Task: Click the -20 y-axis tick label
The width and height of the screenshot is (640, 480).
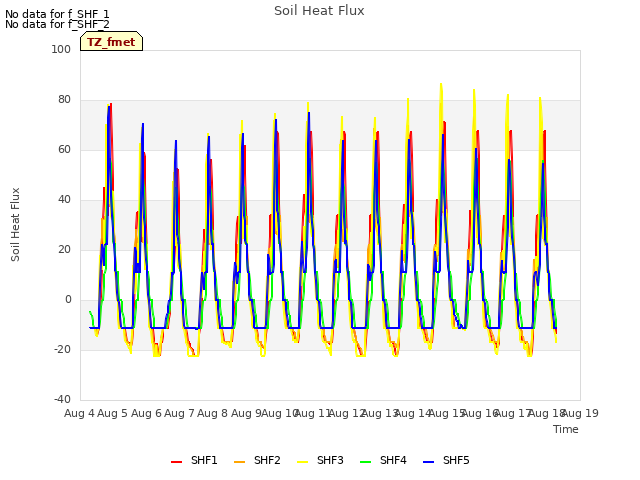Action: pyautogui.click(x=62, y=349)
